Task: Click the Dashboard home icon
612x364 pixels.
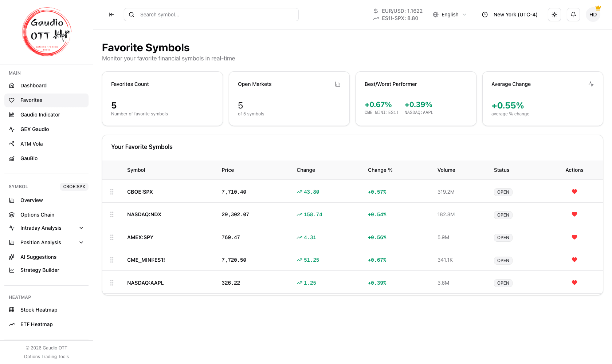Action: click(x=12, y=86)
